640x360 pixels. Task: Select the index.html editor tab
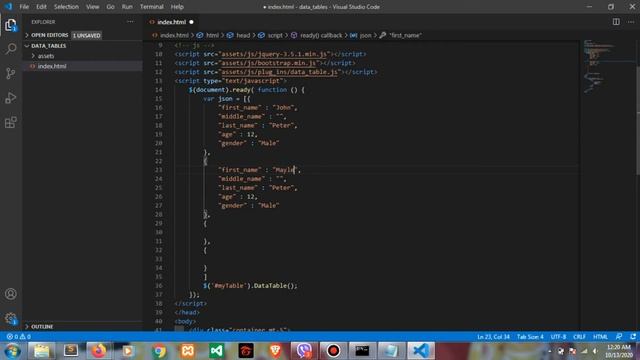(171, 22)
